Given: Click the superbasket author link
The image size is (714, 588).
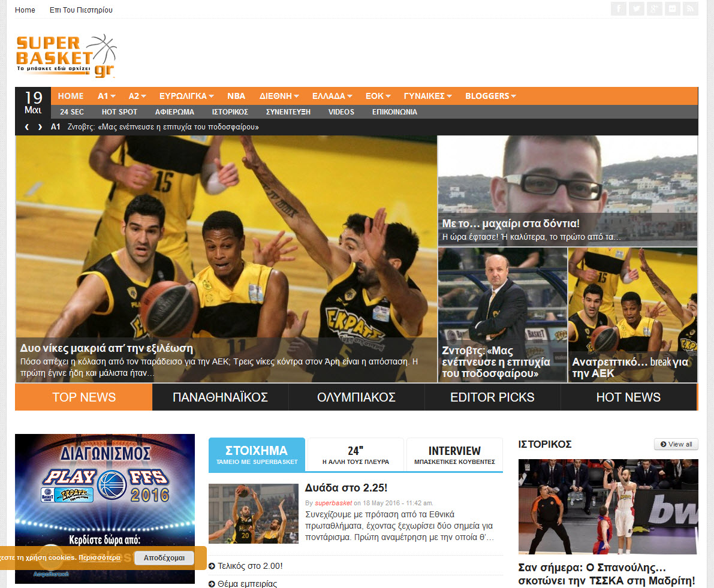Looking at the screenshot, I should 333,503.
